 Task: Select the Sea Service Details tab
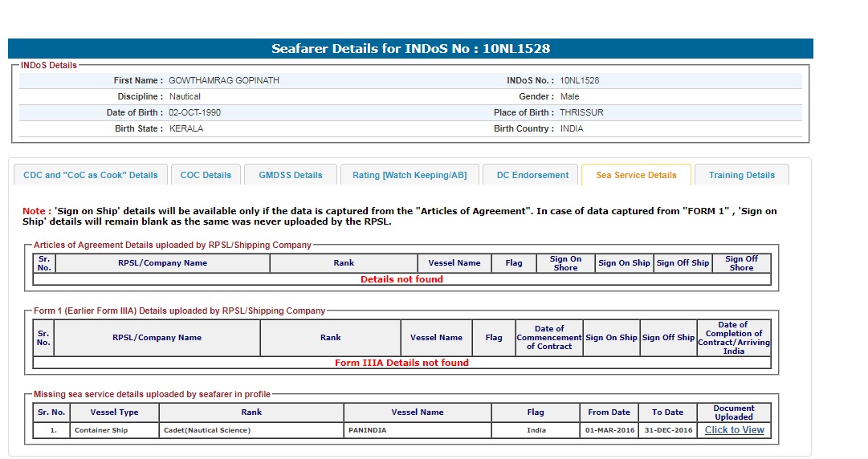pyautogui.click(x=636, y=175)
